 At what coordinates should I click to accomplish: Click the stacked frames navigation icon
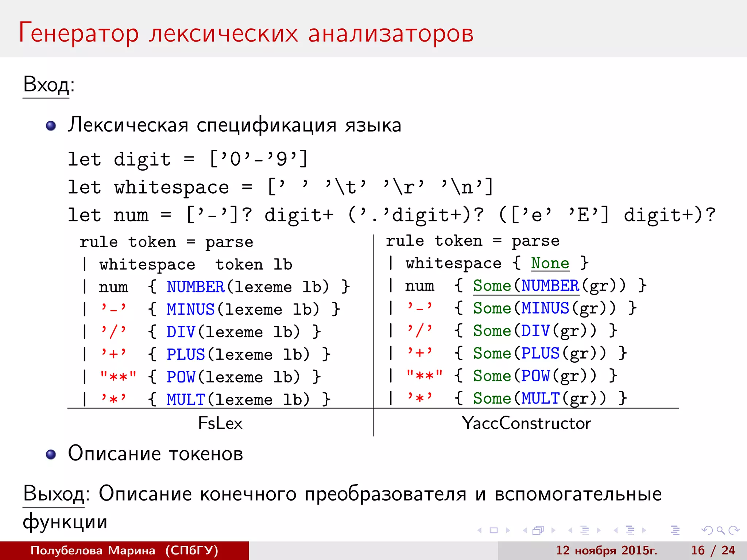[x=538, y=530]
